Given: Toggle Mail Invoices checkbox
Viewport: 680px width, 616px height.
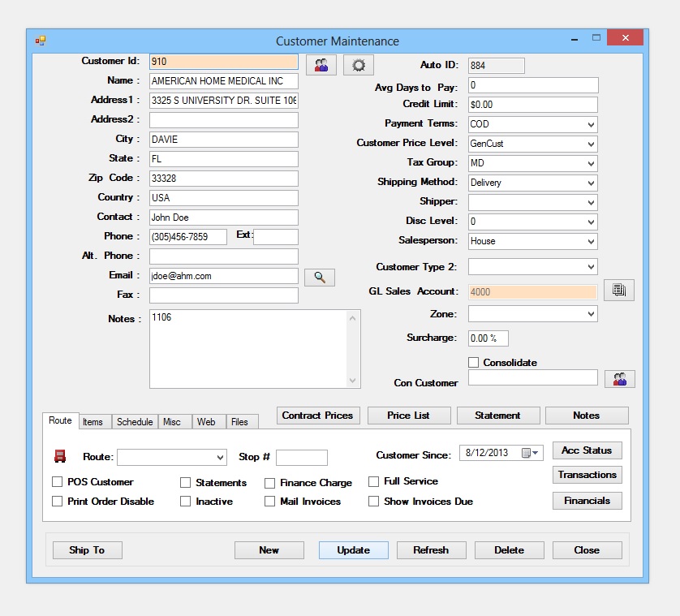Looking at the screenshot, I should [x=269, y=501].
